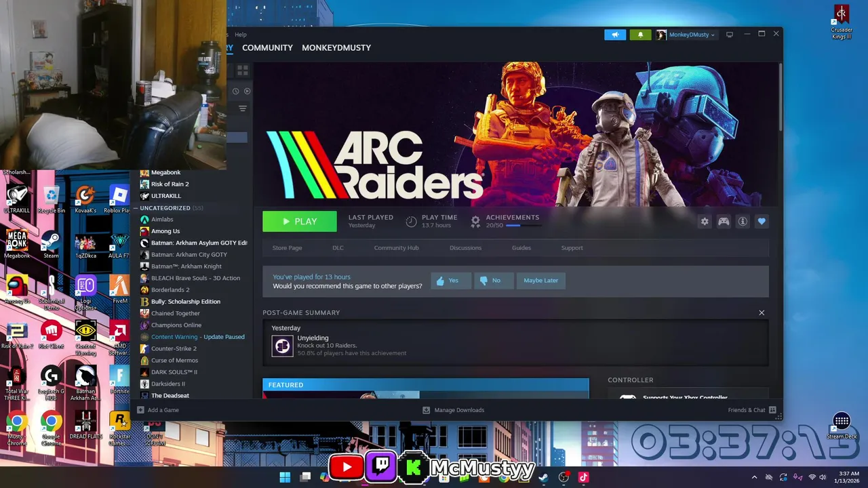This screenshot has height=488, width=868.
Task: Select Among Us in the library list
Action: (x=165, y=231)
